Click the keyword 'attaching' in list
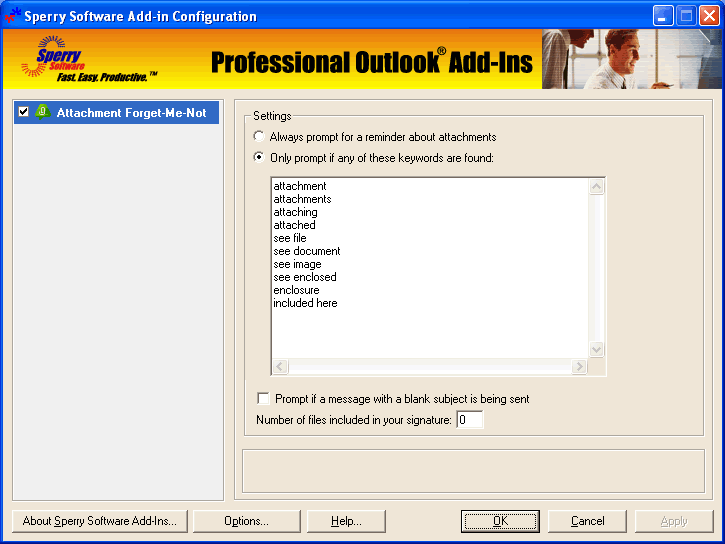This screenshot has height=544, width=725. (x=295, y=212)
